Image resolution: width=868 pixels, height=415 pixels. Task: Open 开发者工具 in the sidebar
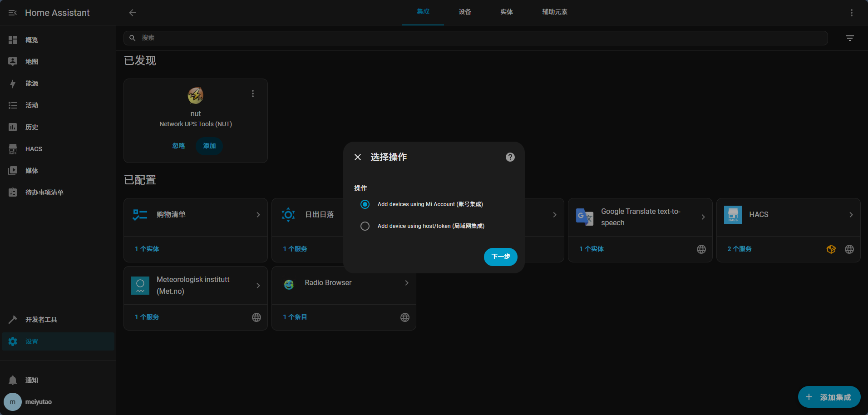coord(41,320)
